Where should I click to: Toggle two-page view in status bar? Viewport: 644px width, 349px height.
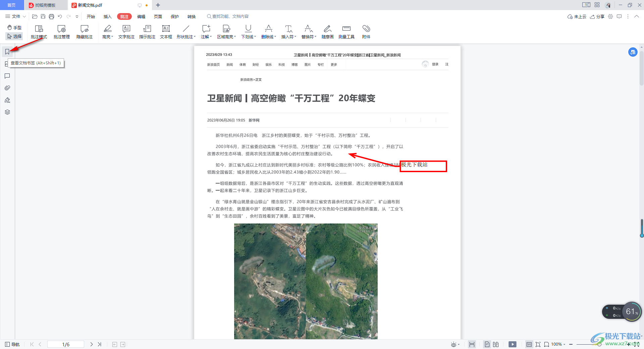(x=496, y=344)
